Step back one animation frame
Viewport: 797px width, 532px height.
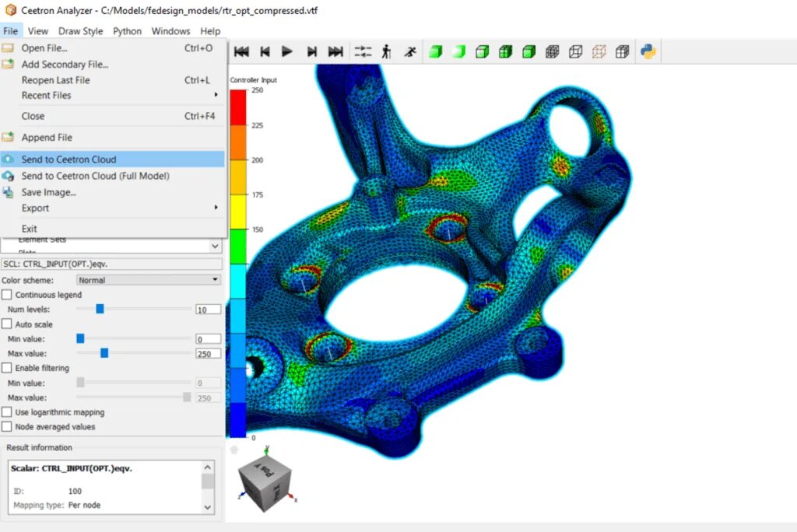click(265, 51)
